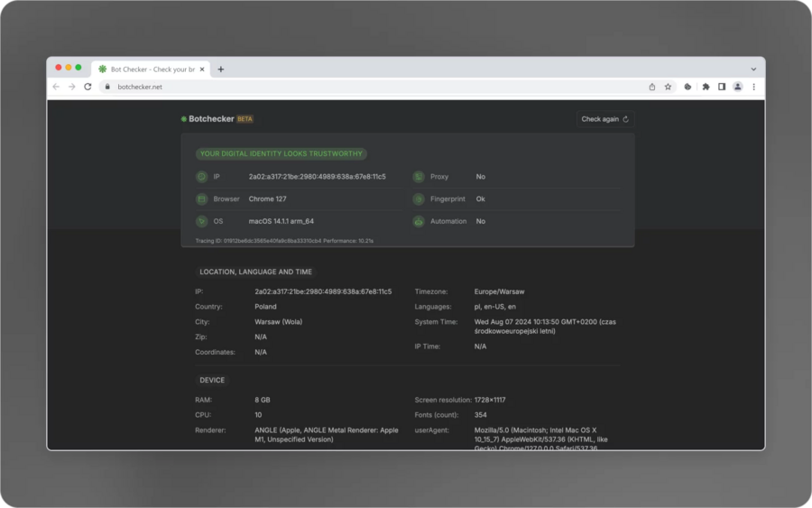Click the Check again button
The height and width of the screenshot is (508, 812).
pyautogui.click(x=604, y=118)
